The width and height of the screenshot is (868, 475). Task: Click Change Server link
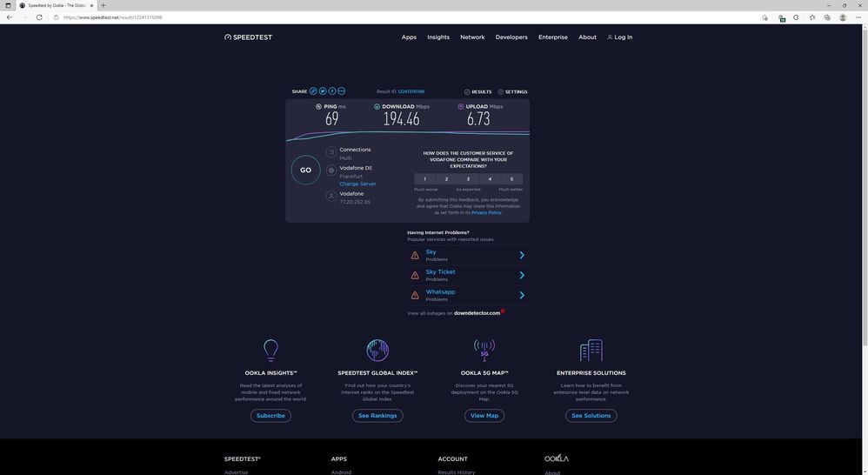click(357, 184)
